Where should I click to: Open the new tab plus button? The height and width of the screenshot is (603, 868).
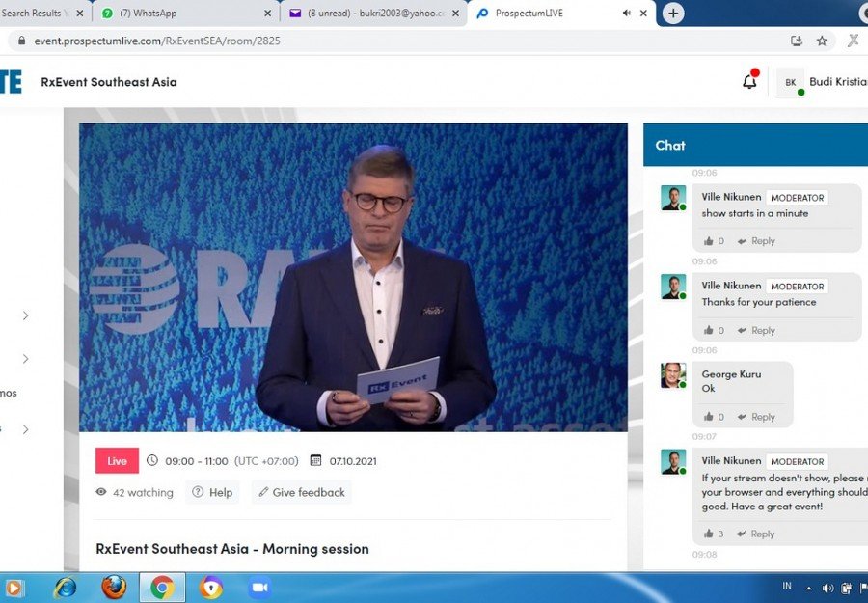coord(673,13)
